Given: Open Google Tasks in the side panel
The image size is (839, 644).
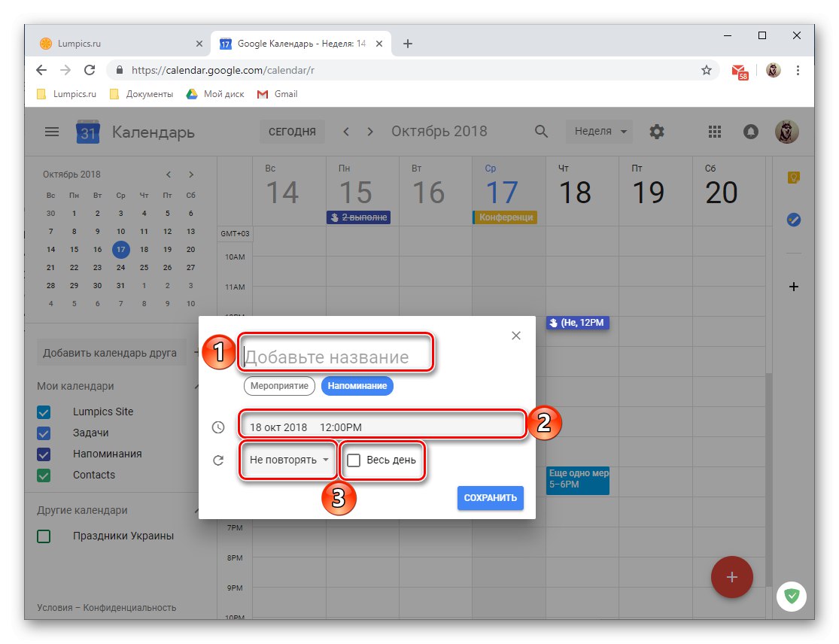Looking at the screenshot, I should [x=794, y=220].
